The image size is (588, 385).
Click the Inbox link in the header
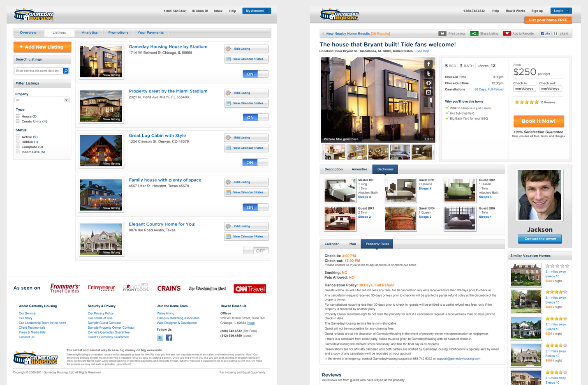click(218, 11)
